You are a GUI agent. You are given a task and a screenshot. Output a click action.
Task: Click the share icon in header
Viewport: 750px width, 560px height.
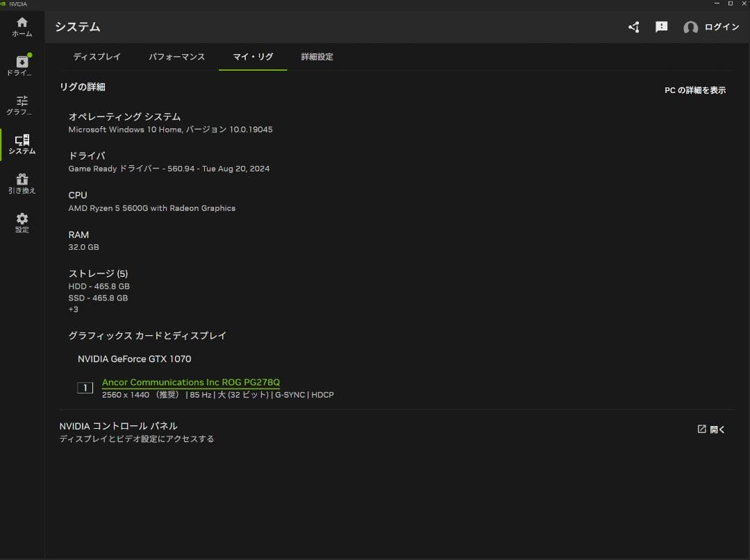634,27
